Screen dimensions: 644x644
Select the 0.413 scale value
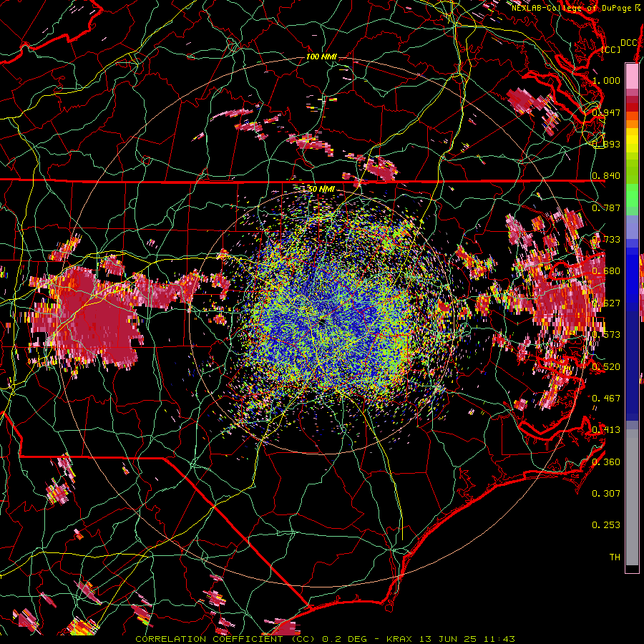(x=606, y=430)
